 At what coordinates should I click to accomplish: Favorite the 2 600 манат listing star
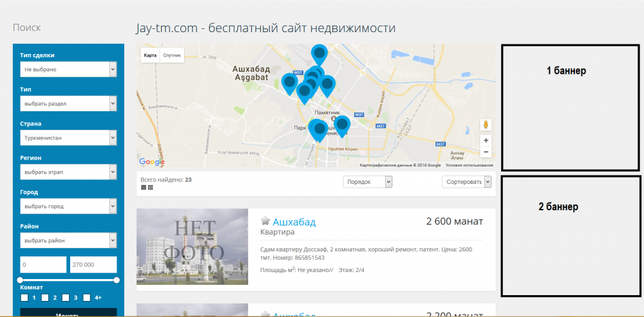(x=265, y=221)
